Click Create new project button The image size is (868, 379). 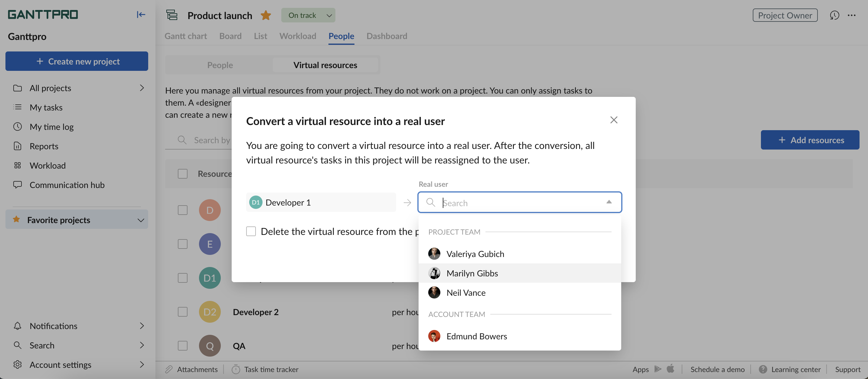point(77,61)
